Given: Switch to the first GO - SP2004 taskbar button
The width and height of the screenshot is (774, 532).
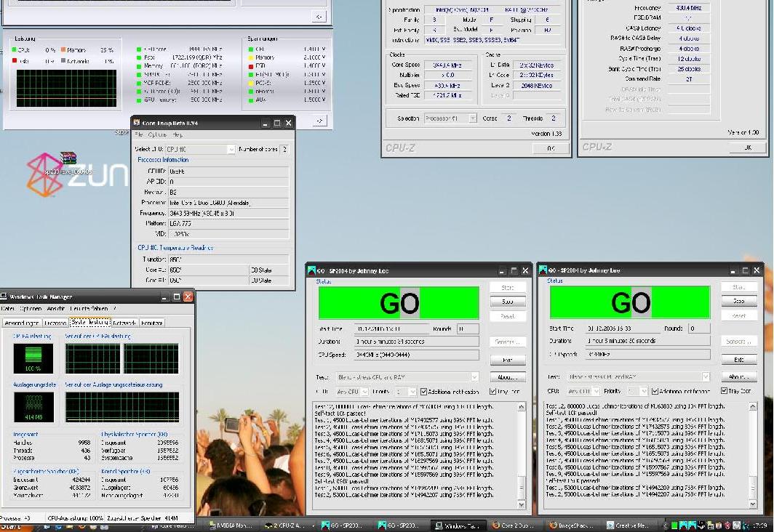Looking at the screenshot, I should (345, 525).
